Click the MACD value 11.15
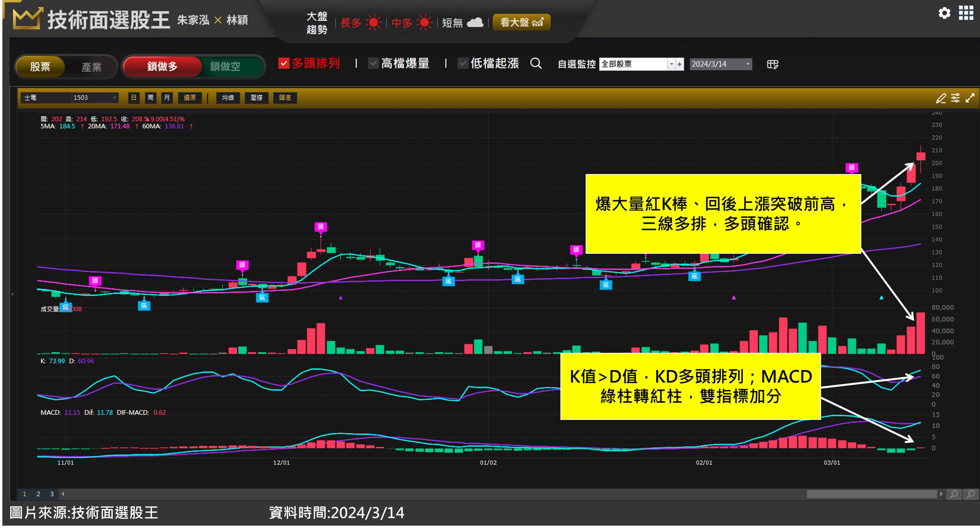The height and width of the screenshot is (530, 980). pos(72,412)
